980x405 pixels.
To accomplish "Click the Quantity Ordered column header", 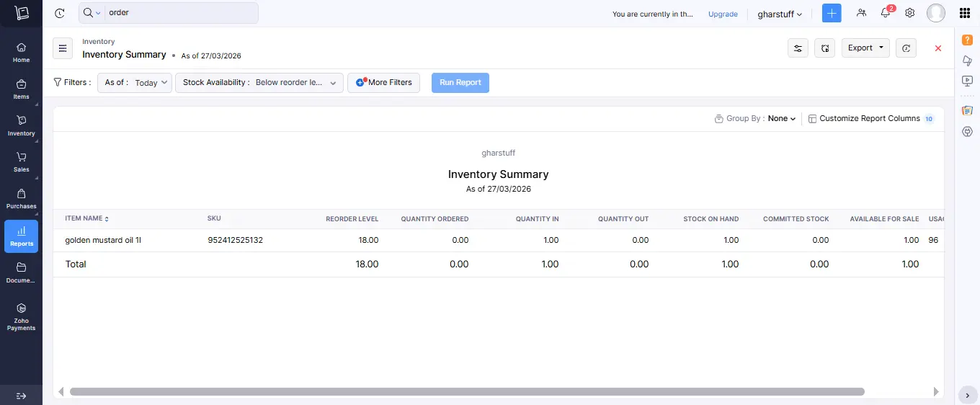I will coord(435,218).
